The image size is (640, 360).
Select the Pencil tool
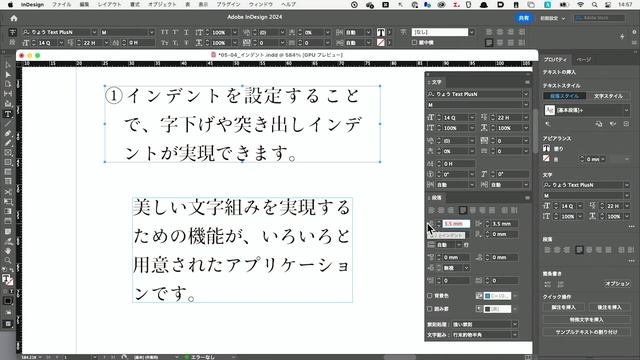8,143
